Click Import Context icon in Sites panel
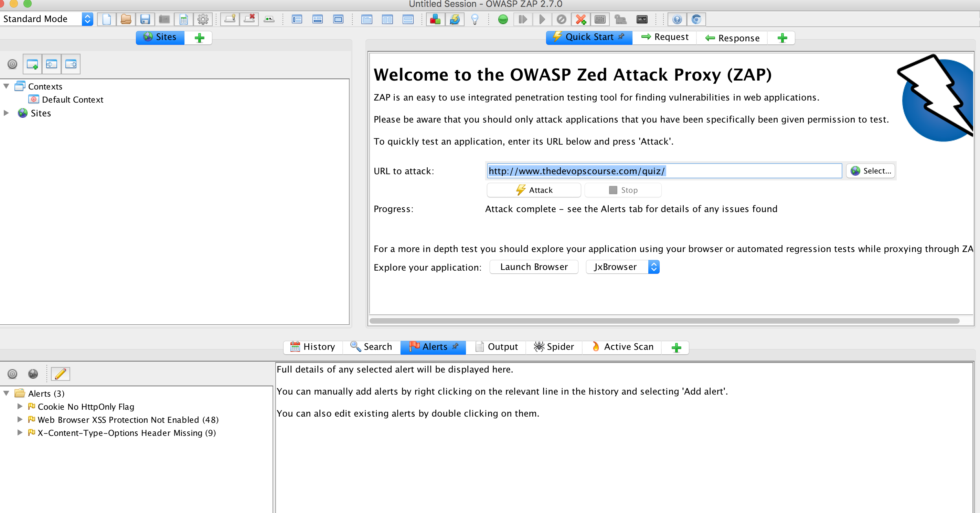 (x=52, y=64)
